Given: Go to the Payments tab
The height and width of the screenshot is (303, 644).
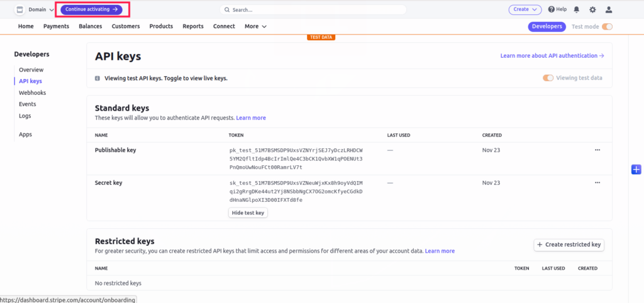Looking at the screenshot, I should coord(56,26).
